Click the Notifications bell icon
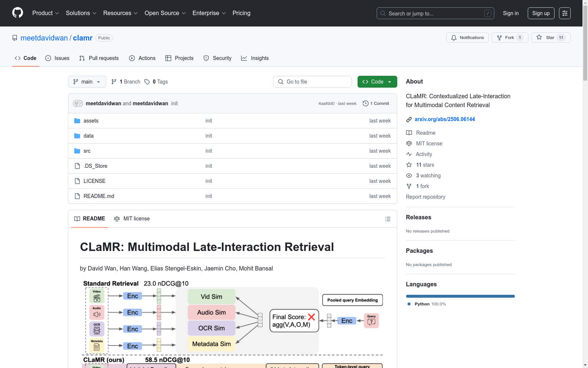588x368 pixels. click(x=454, y=38)
